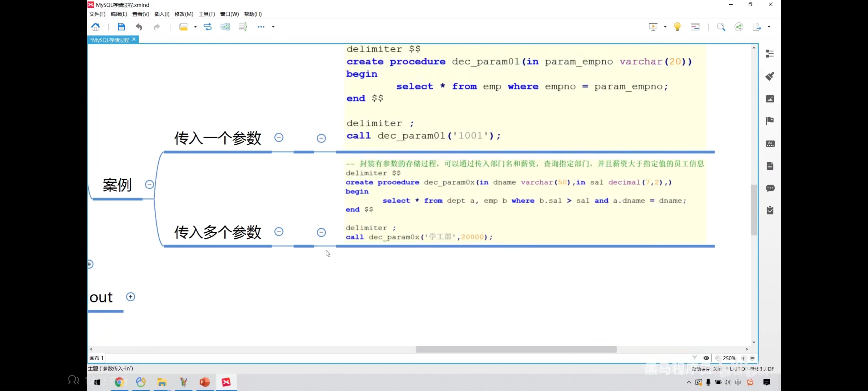Click the horizontal scrollbar thumb

(516, 349)
